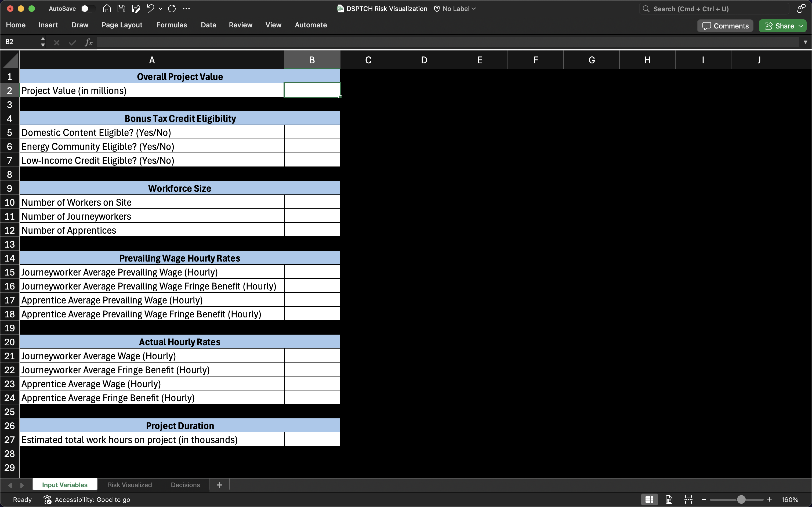Viewport: 812px width, 507px height.
Task: Click cell B2 input field
Action: [x=312, y=90]
